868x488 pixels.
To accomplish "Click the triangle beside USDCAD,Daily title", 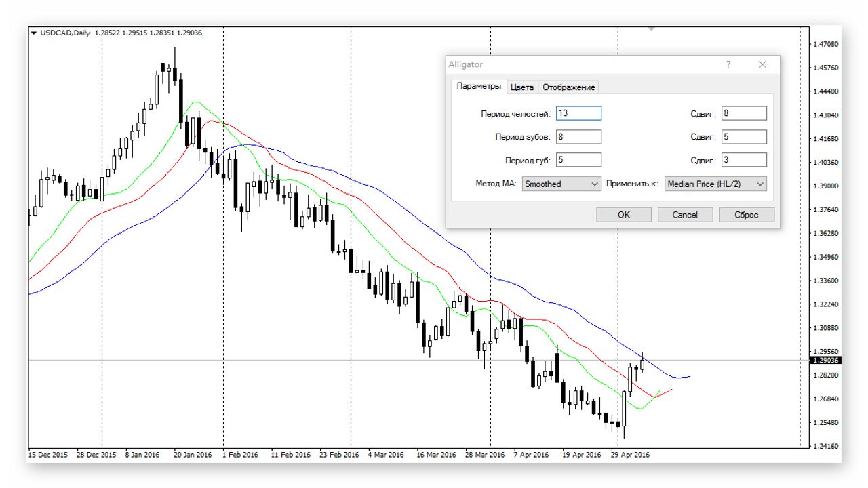I will 34,33.
